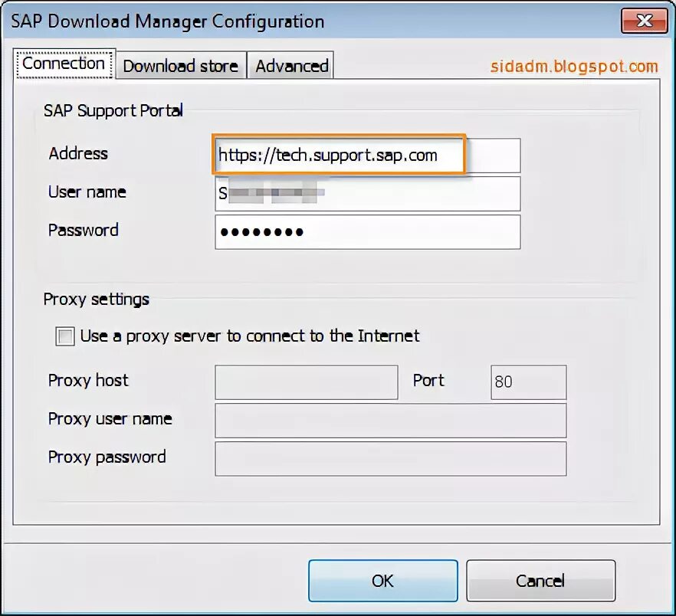Screen dimensions: 676x616
Task: Focus the User name field
Action: [x=367, y=194]
